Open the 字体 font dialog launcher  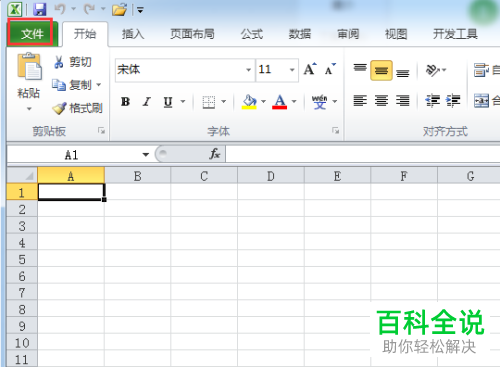pyautogui.click(x=335, y=130)
